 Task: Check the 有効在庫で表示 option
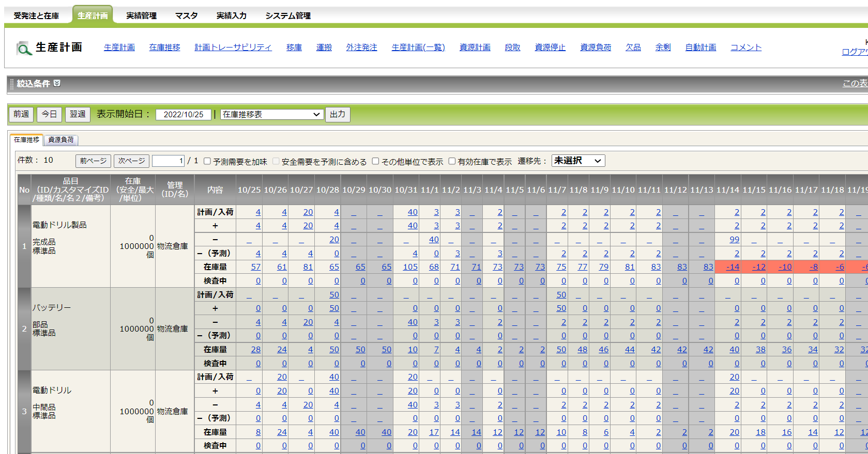[x=452, y=161]
